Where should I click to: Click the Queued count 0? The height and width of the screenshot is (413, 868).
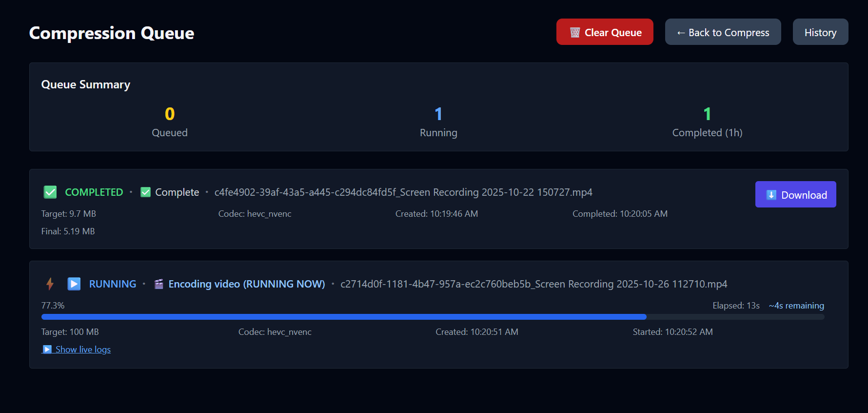[x=170, y=114]
